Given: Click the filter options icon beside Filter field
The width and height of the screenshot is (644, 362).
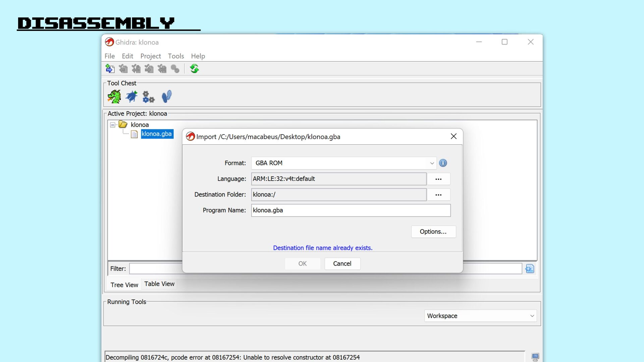Looking at the screenshot, I should [x=530, y=268].
